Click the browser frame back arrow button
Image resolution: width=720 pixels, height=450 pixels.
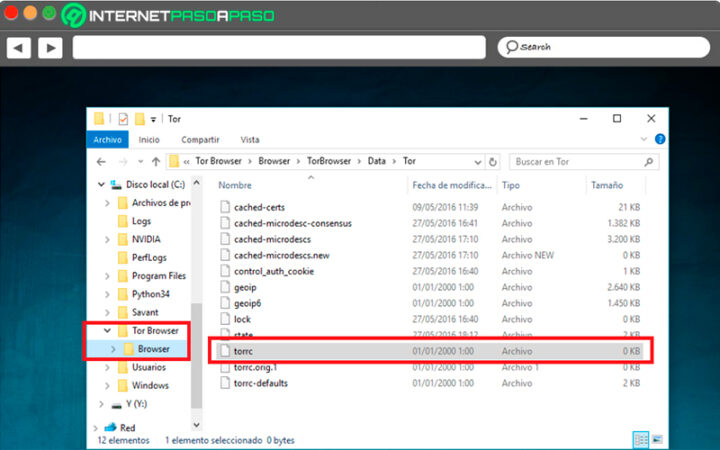point(19,47)
